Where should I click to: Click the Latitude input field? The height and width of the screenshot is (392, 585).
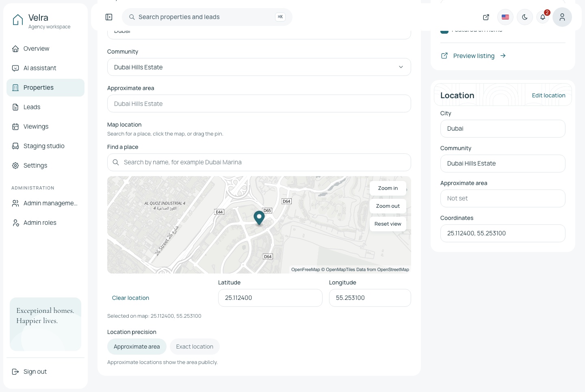pyautogui.click(x=270, y=298)
